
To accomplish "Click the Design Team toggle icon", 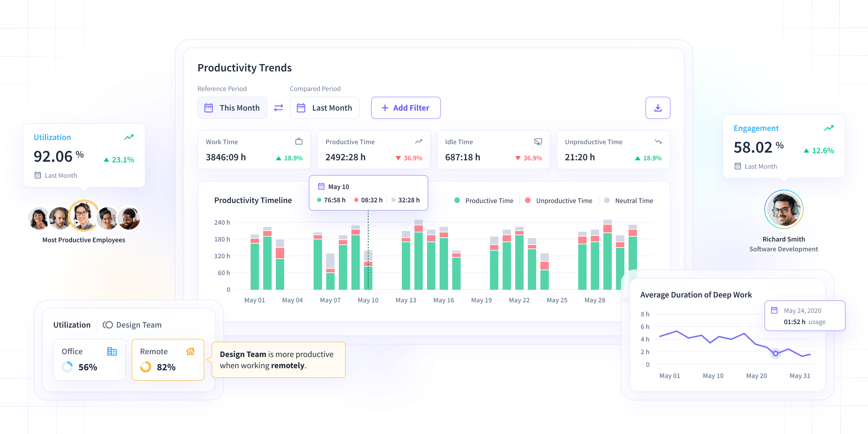I will coord(107,325).
